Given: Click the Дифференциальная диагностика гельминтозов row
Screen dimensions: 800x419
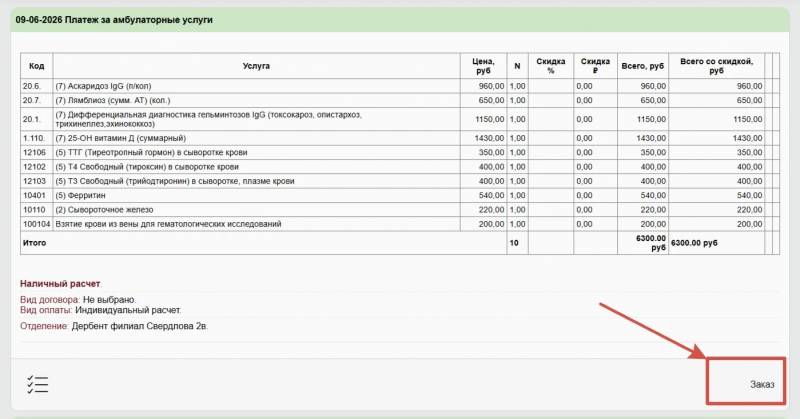Looking at the screenshot, I should [x=400, y=119].
